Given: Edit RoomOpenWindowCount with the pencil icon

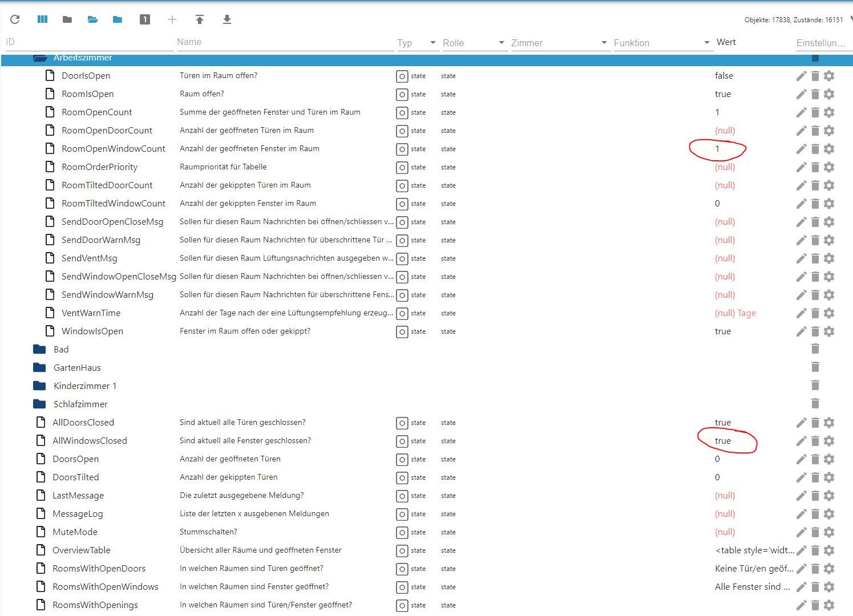Looking at the screenshot, I should 801,149.
